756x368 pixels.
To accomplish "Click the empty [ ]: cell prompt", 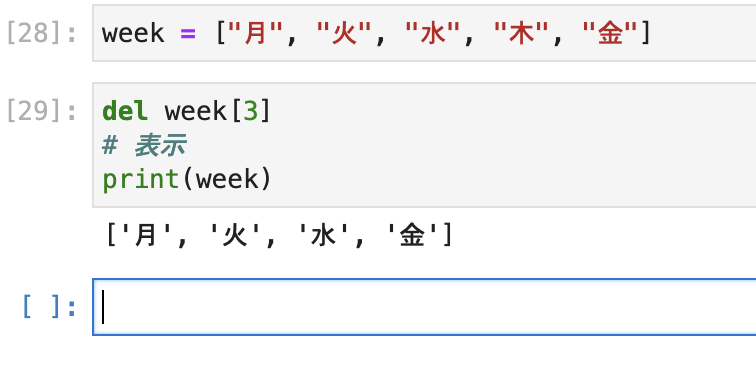I will click(x=49, y=307).
